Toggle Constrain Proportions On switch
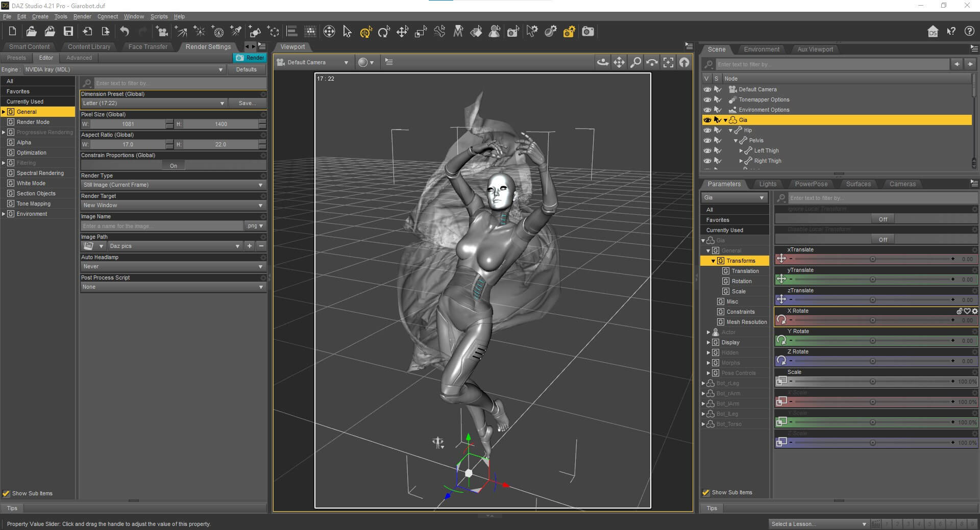Image resolution: width=980 pixels, height=530 pixels. point(174,166)
